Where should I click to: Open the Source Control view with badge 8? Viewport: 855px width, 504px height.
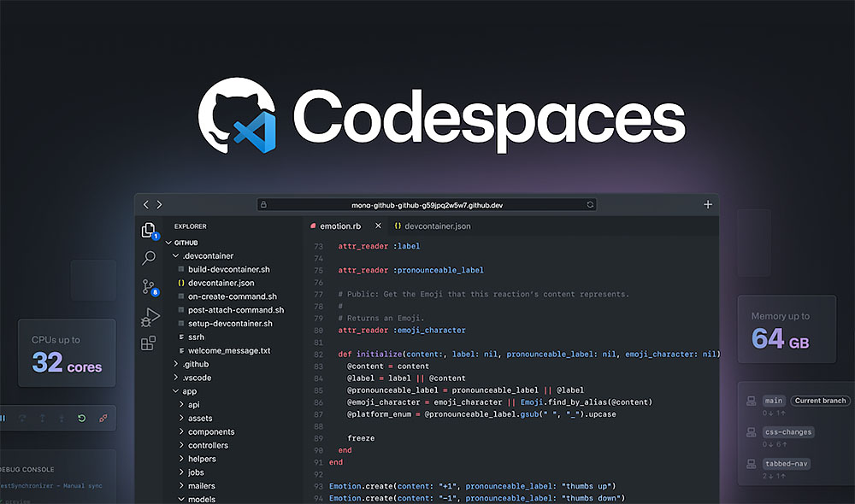150,287
